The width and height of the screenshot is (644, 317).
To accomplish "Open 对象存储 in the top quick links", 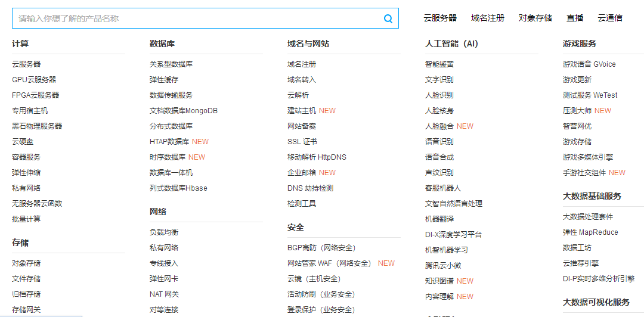I will click(x=535, y=18).
